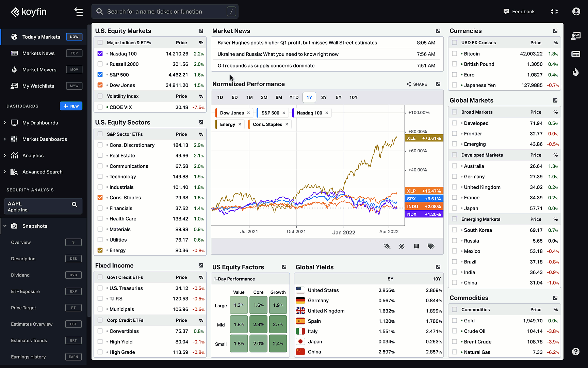Click the collapse sidebar hamburger icon
588x368 pixels.
[x=79, y=12]
